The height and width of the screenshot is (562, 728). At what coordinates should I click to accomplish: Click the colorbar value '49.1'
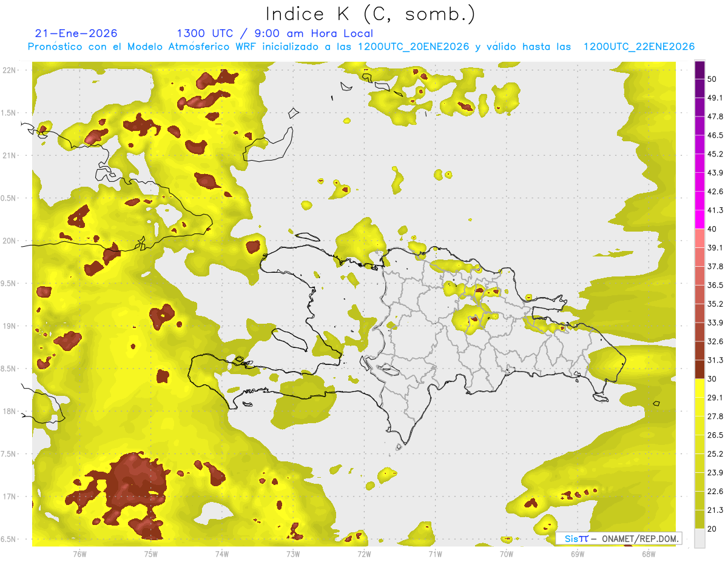point(715,98)
